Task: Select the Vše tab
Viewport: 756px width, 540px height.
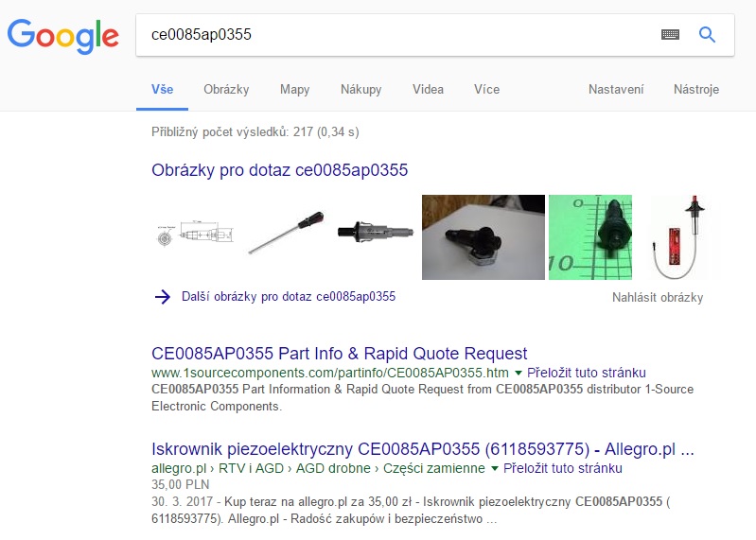Action: [162, 89]
